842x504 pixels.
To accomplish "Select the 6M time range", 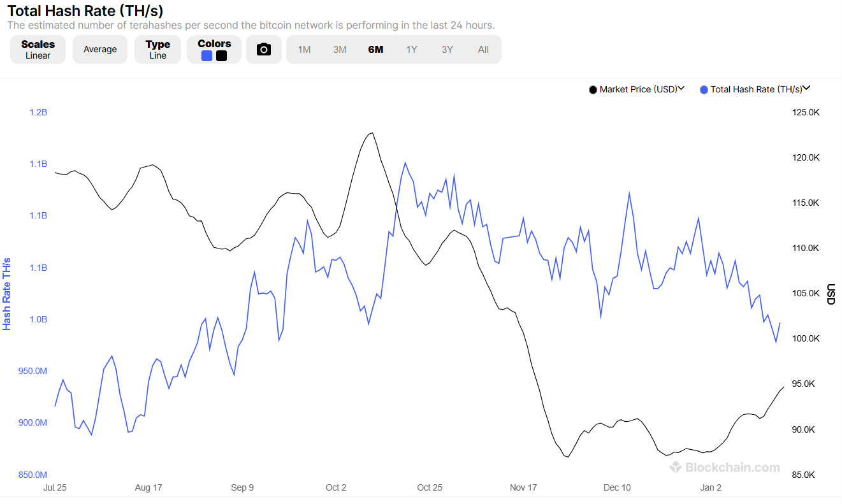I will point(375,50).
